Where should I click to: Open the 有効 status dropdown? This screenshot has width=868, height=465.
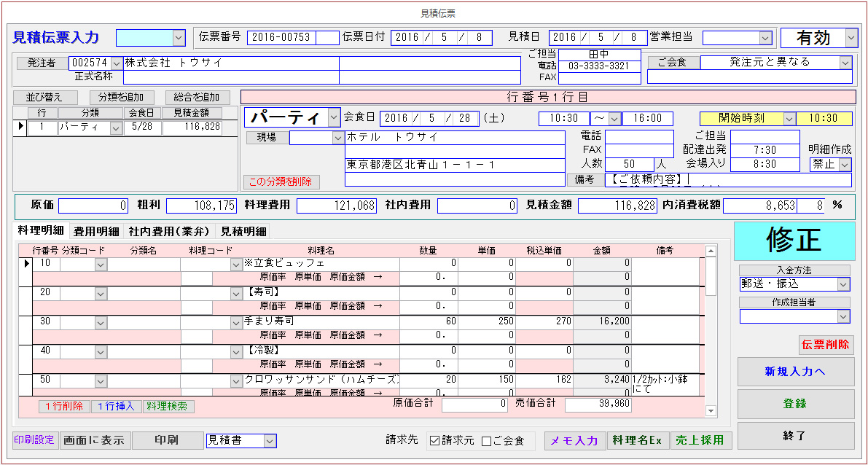coord(851,38)
